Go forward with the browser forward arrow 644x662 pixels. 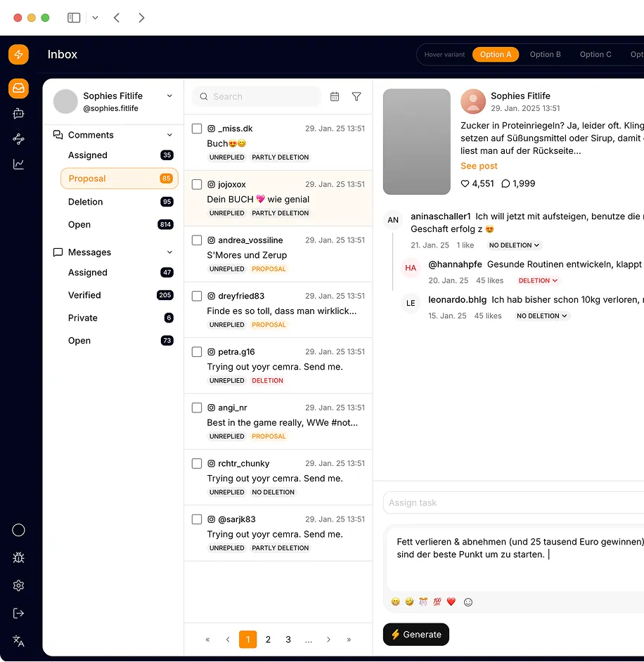[x=141, y=18]
